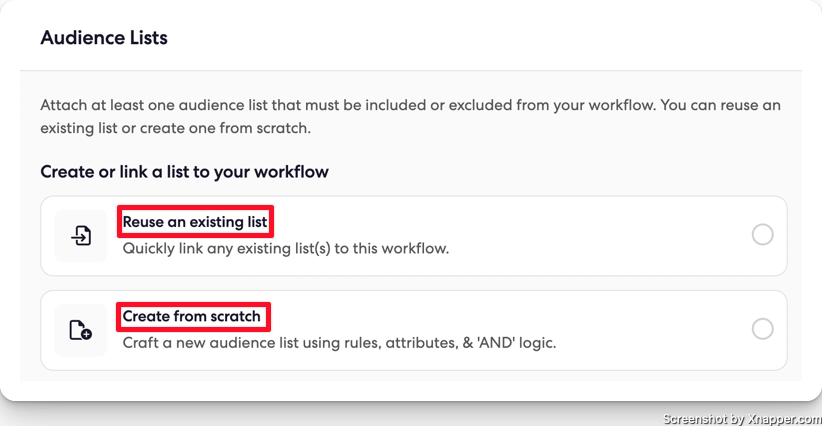Click the 'Attach at least one audience list' instruction text

[x=410, y=116]
